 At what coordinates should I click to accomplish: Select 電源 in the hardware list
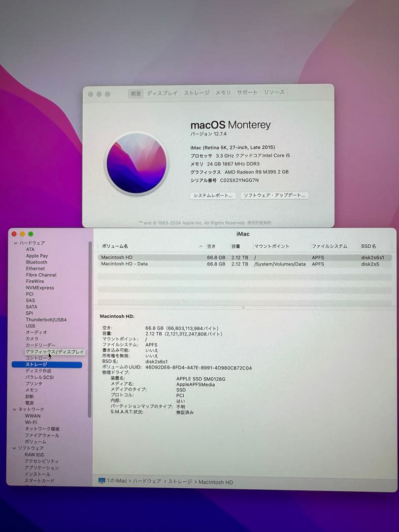(31, 403)
